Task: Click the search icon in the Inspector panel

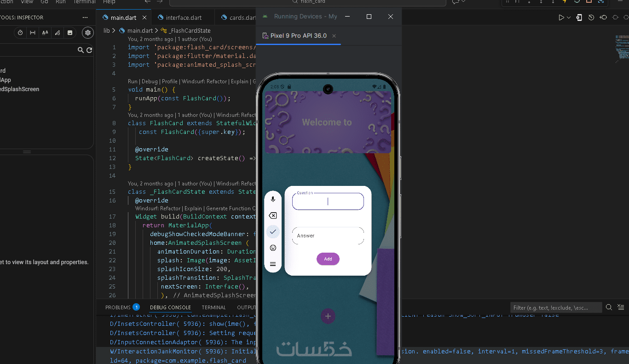Action: click(x=81, y=50)
